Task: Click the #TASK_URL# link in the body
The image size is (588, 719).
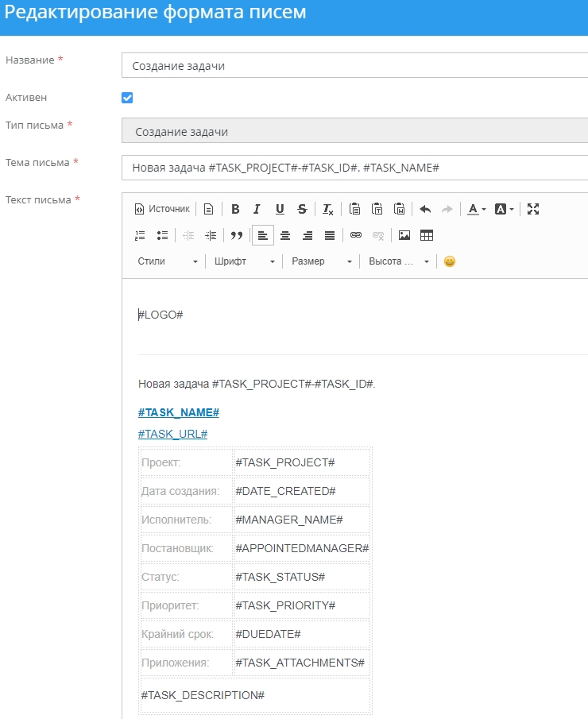Action: click(x=172, y=434)
